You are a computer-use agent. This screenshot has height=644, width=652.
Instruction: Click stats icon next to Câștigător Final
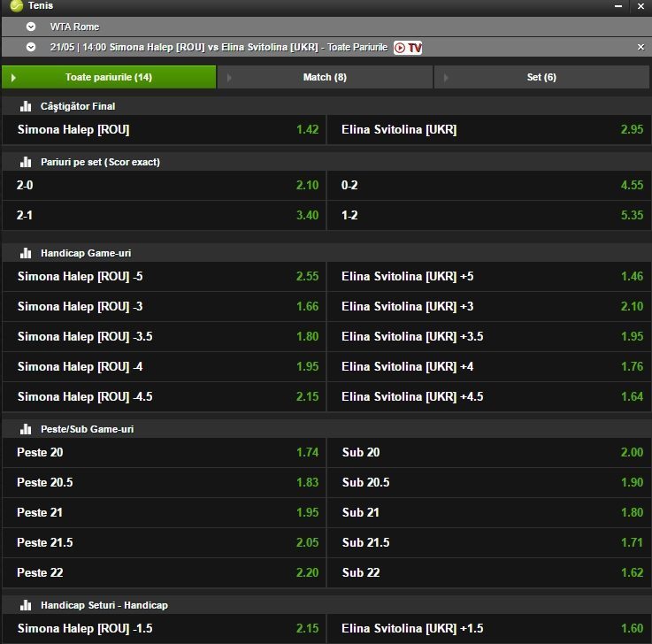[26, 106]
